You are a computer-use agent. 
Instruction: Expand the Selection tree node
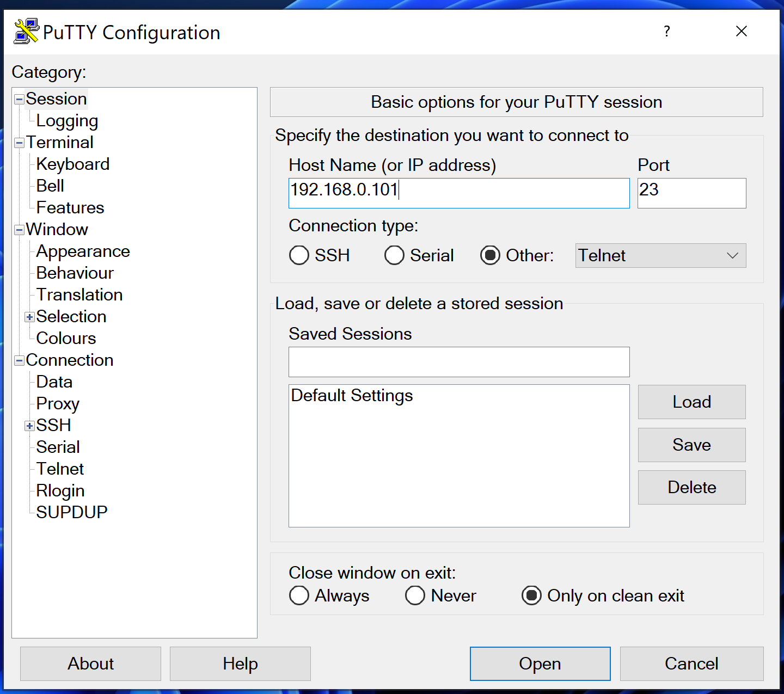pos(30,317)
